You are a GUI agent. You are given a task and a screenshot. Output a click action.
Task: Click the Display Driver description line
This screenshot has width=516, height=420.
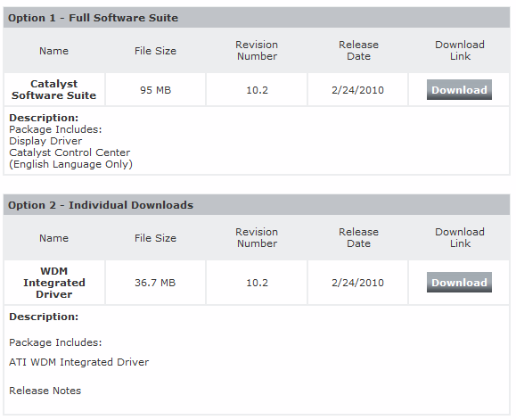45,141
